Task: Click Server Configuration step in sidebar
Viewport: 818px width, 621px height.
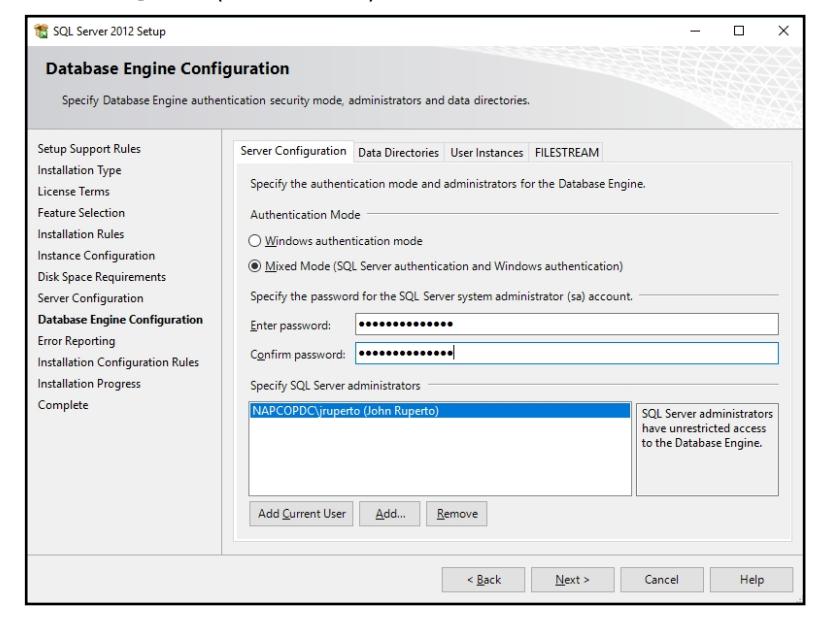Action: tap(90, 298)
